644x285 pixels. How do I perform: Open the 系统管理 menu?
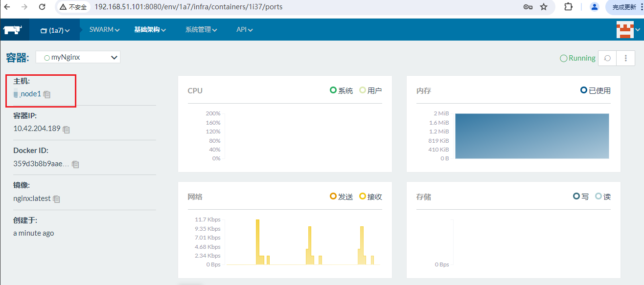coord(201,30)
